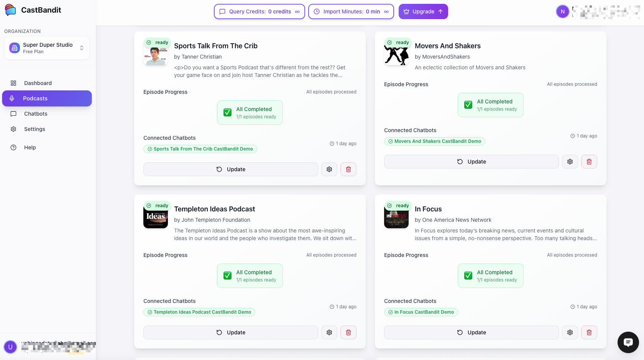Image resolution: width=644 pixels, height=360 pixels.
Task: Click the Upgrade button
Action: 423,11
